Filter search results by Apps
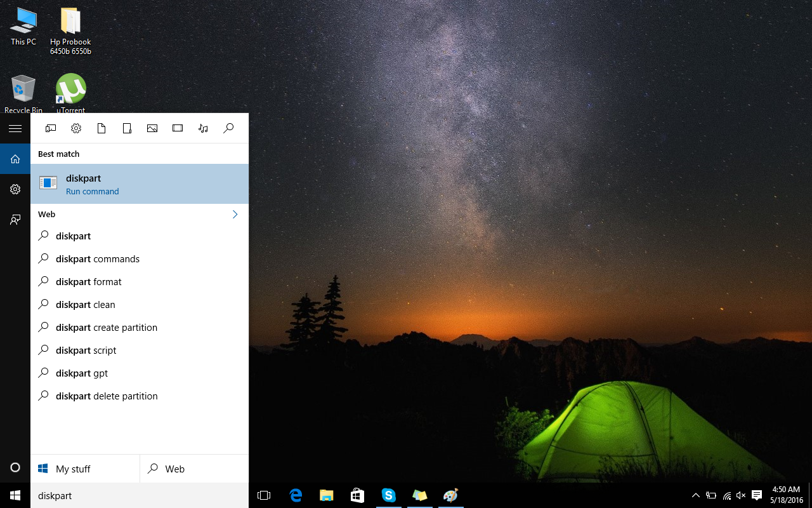812x508 pixels. pos(51,128)
